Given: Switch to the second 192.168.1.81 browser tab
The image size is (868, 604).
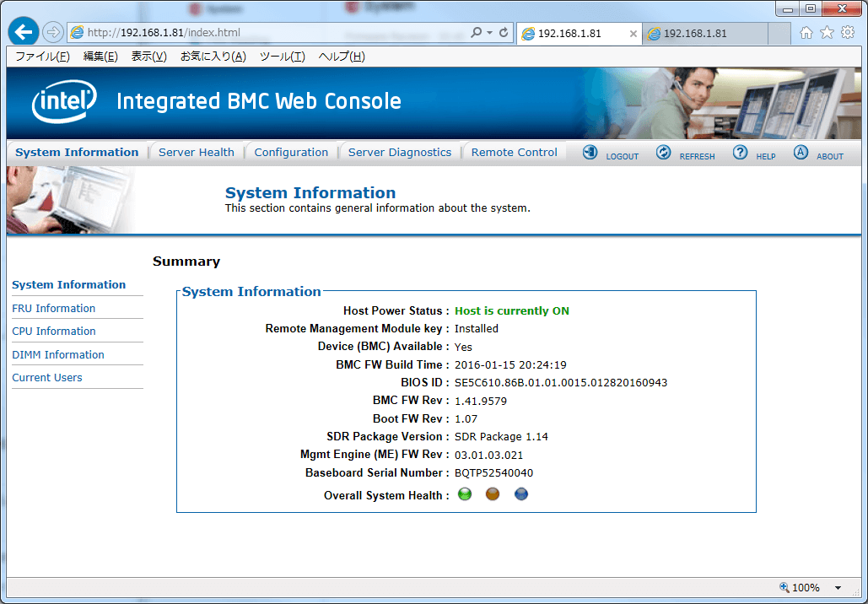Looking at the screenshot, I should pyautogui.click(x=705, y=33).
